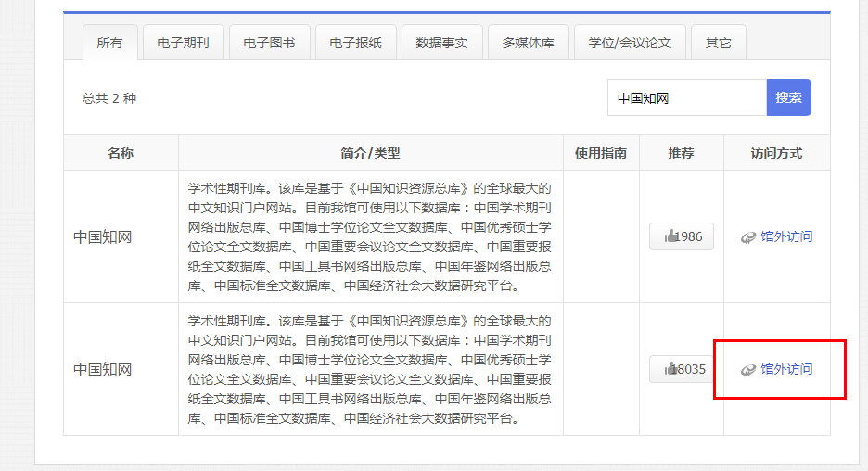Open the 其它 tab
The height and width of the screenshot is (471, 868).
pos(719,43)
